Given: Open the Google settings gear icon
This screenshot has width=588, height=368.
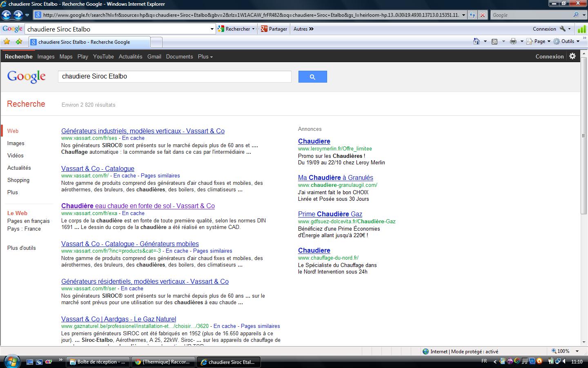Looking at the screenshot, I should tap(572, 56).
